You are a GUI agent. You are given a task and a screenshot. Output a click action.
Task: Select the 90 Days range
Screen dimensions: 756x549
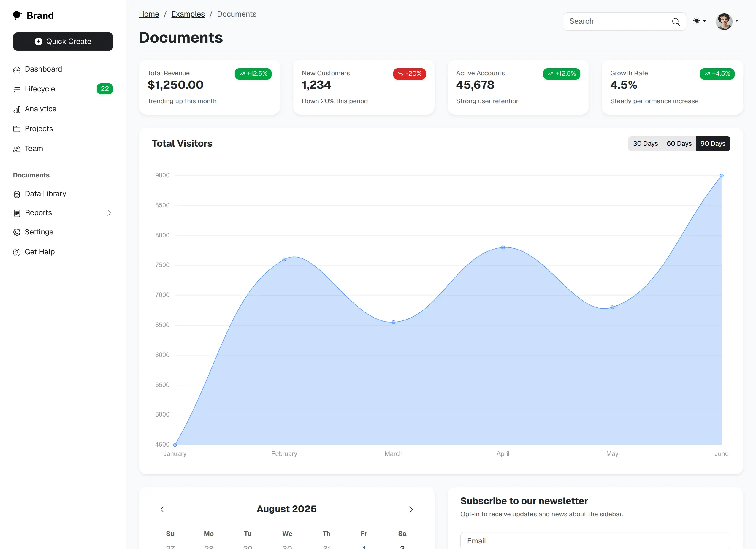click(713, 143)
